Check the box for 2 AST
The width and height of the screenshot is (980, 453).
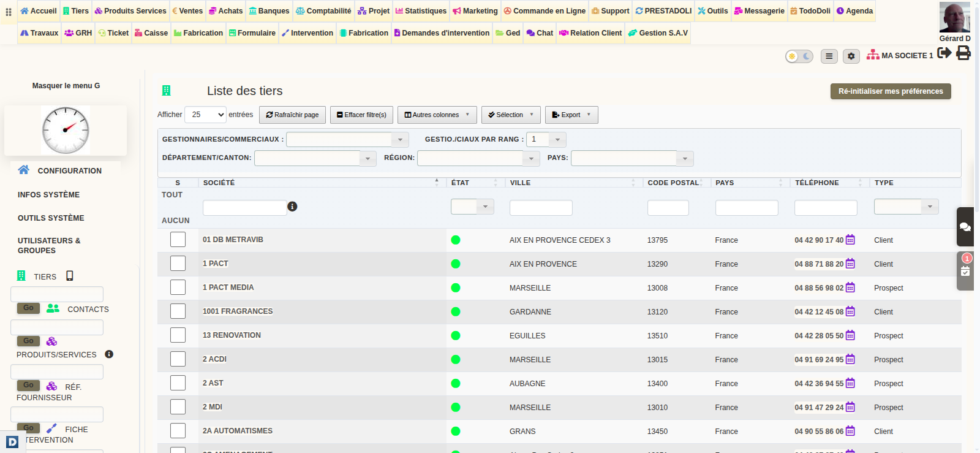coord(178,383)
